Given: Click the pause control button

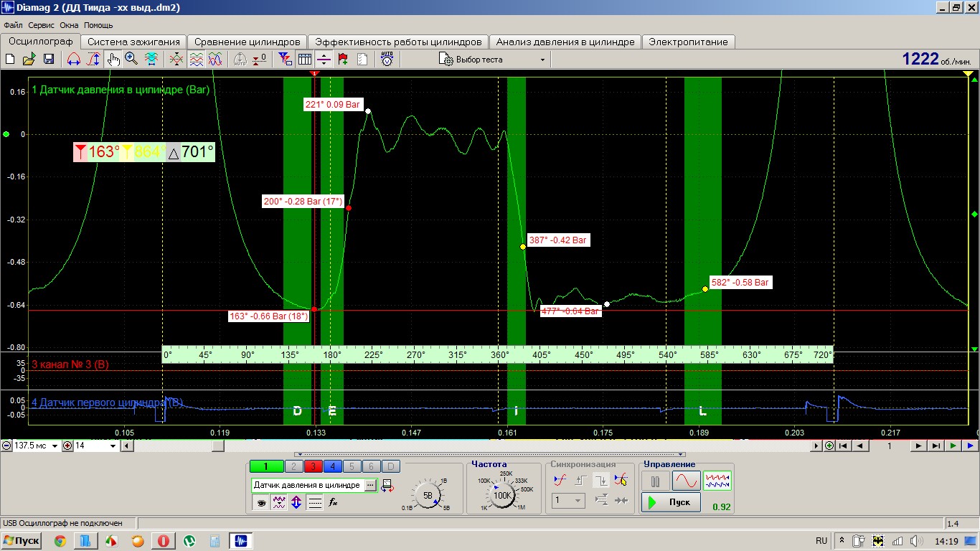Looking at the screenshot, I should (655, 481).
